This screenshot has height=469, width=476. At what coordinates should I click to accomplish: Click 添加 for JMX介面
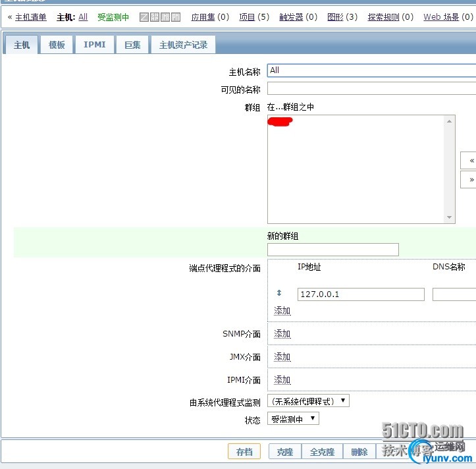pyautogui.click(x=282, y=356)
